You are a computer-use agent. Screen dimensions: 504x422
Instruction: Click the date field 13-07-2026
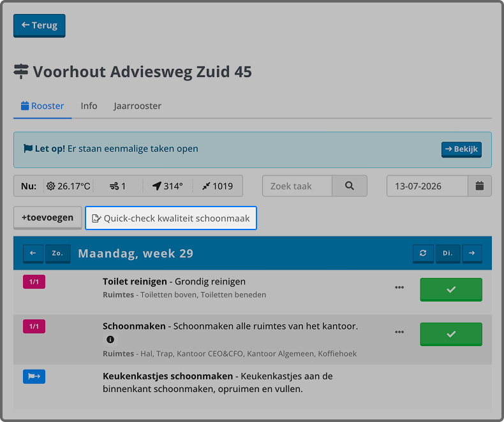pyautogui.click(x=427, y=186)
